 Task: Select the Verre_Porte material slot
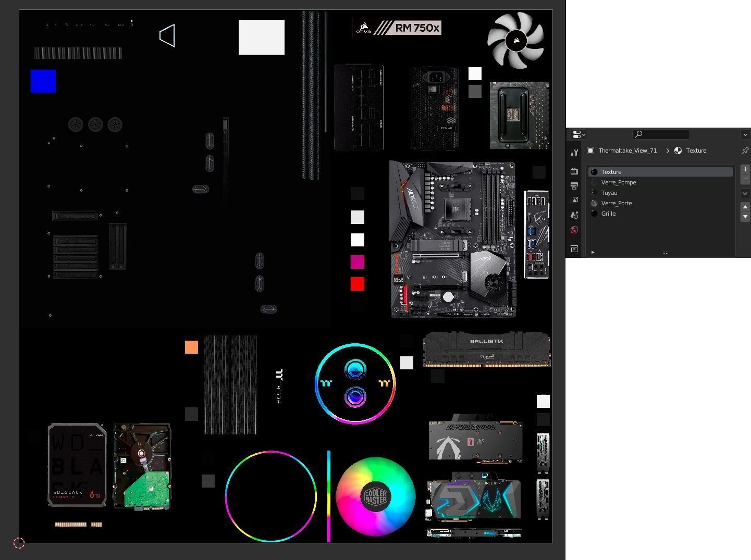[661, 203]
